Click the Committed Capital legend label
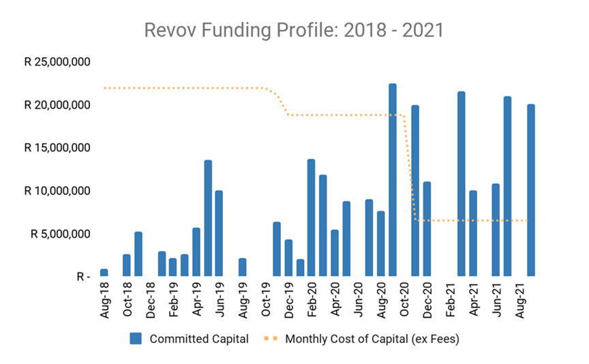The image size is (589, 364). pyautogui.click(x=199, y=339)
